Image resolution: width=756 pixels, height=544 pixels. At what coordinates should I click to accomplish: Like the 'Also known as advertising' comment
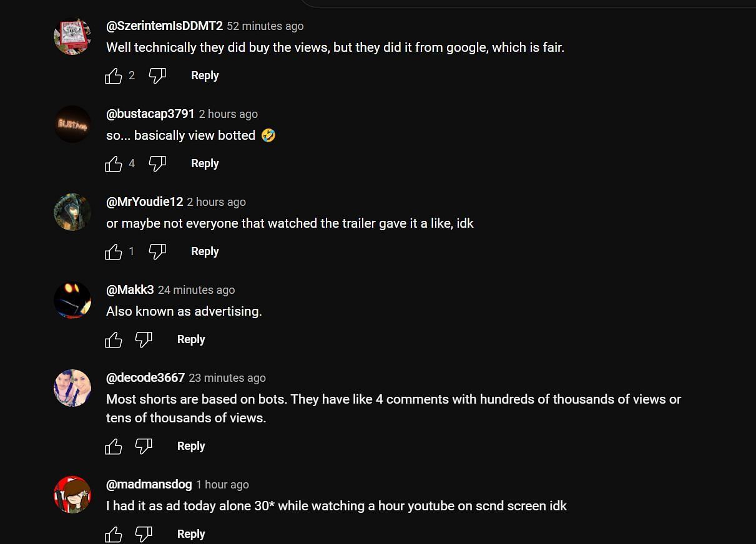114,340
